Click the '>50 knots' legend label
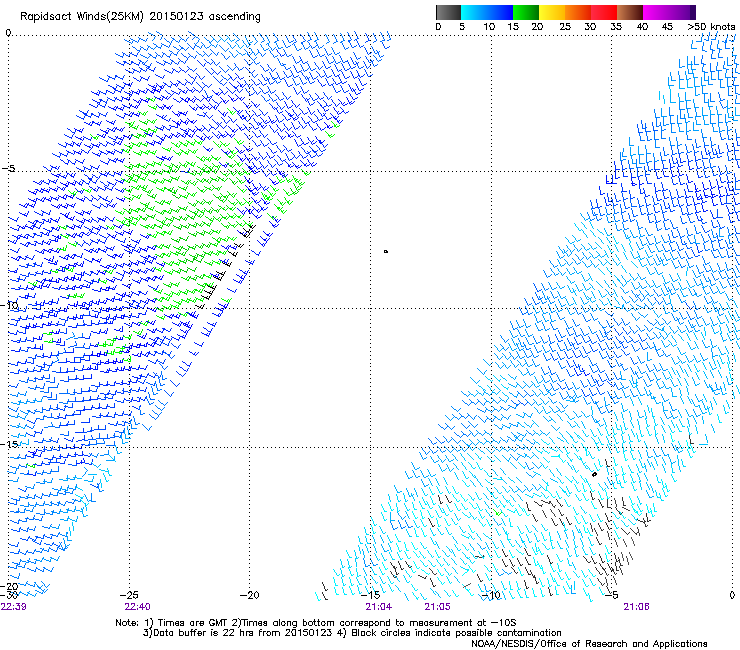This screenshot has height=650, width=740. pyautogui.click(x=711, y=27)
